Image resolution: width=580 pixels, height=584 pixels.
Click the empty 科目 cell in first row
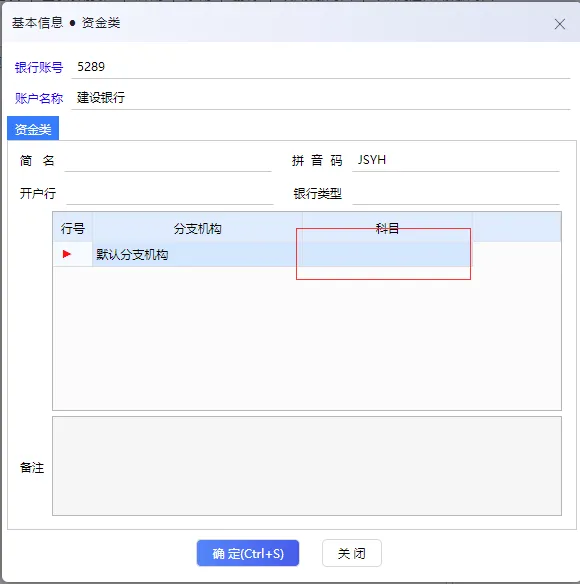point(387,254)
